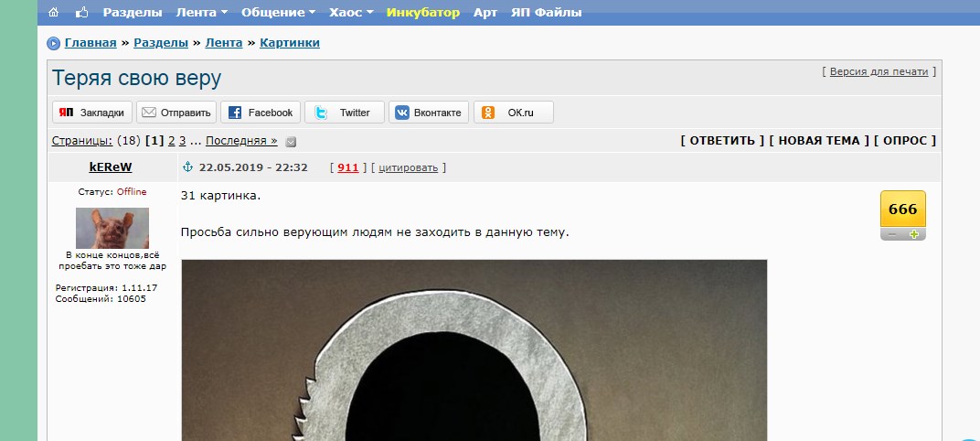The image size is (980, 441).
Task: Click the envelope icon for Отправить
Action: pyautogui.click(x=149, y=113)
